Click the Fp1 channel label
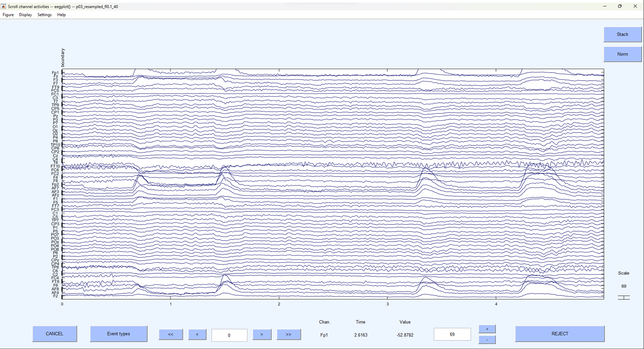The image size is (644, 349). click(x=54, y=72)
